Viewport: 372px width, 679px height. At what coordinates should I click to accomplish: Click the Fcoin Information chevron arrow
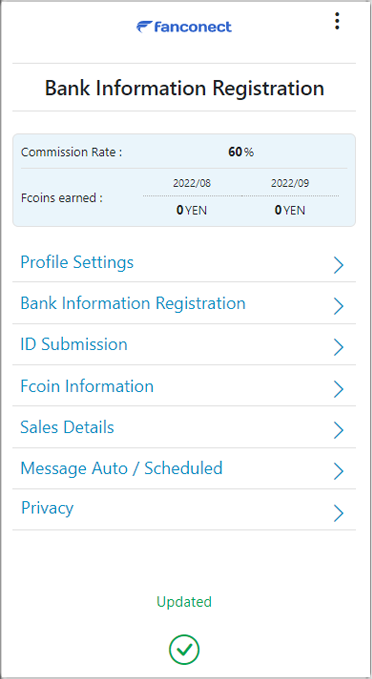(x=339, y=388)
